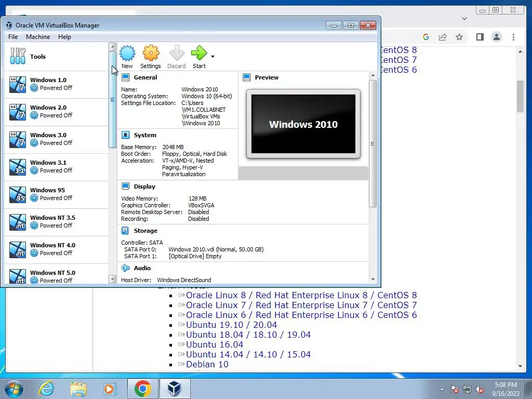Click the Storage section icon

(125, 231)
